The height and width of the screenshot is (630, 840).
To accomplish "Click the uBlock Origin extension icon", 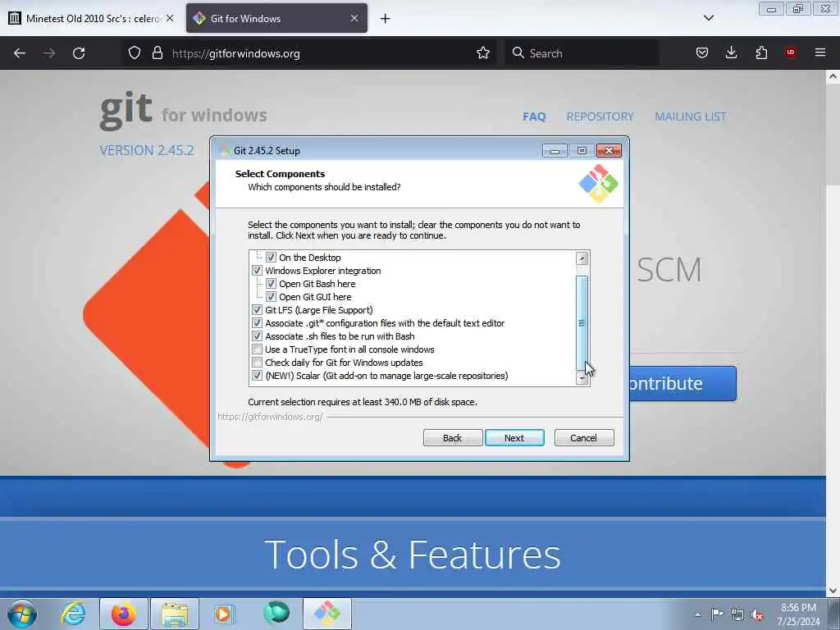I will click(x=791, y=52).
